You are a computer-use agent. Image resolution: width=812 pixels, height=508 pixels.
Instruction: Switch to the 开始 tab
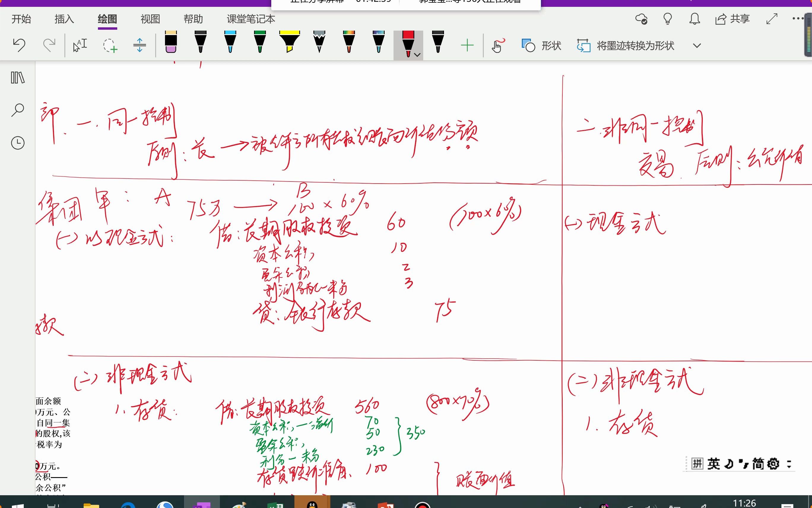(x=21, y=19)
